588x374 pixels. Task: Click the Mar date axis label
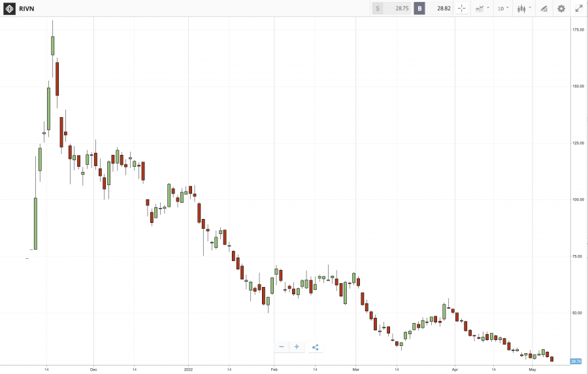[356, 369]
